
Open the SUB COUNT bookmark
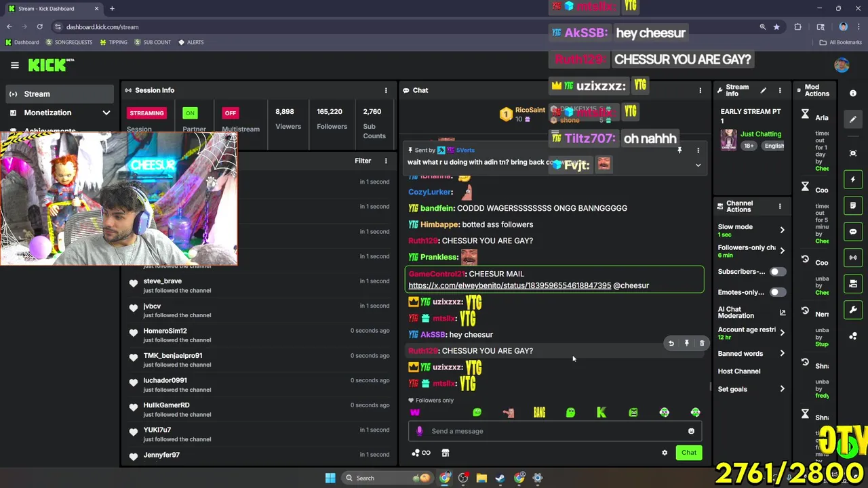153,42
